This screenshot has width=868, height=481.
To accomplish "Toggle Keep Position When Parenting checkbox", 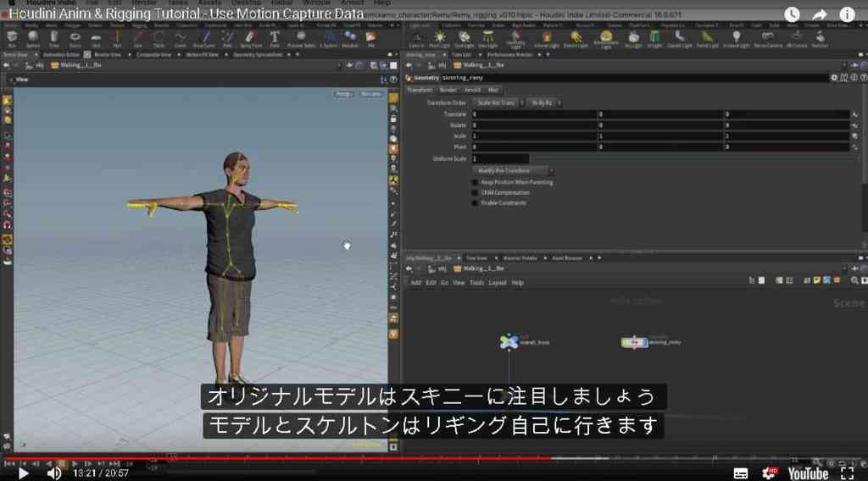I will [475, 182].
